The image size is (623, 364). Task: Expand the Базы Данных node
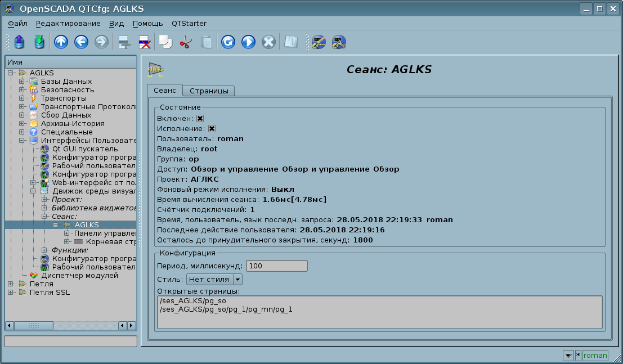22,82
